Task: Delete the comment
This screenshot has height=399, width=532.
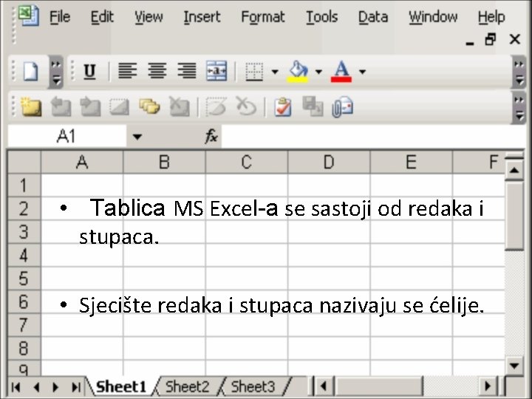Action: point(179,107)
